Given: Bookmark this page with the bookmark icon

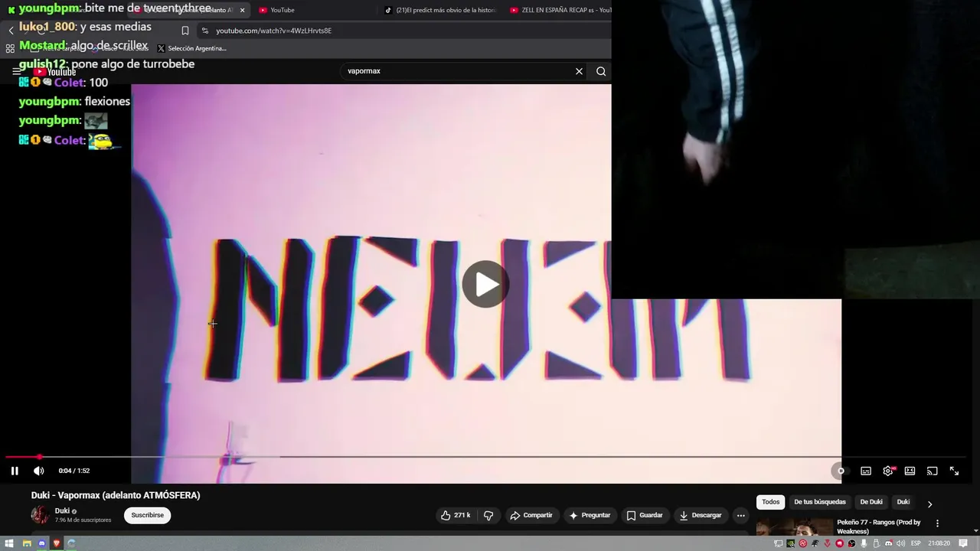Looking at the screenshot, I should [x=185, y=31].
